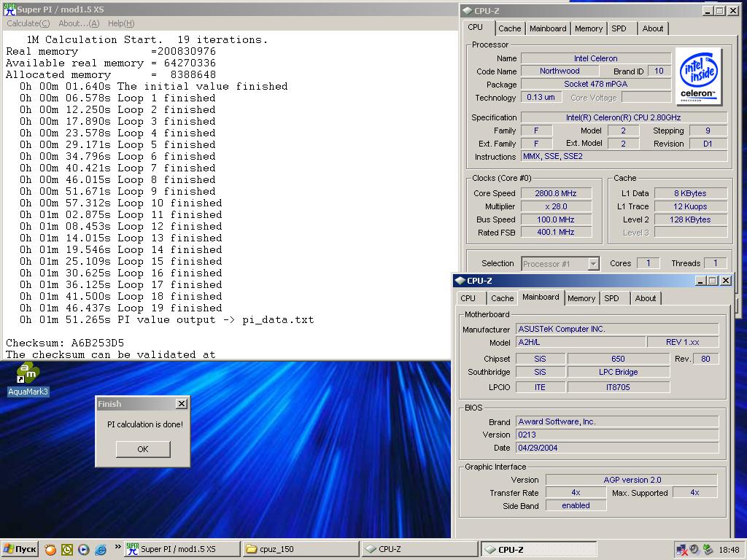Open the SPD tab in the upper CPU-Z window
Image resolution: width=747 pixels, height=560 pixels.
619,28
